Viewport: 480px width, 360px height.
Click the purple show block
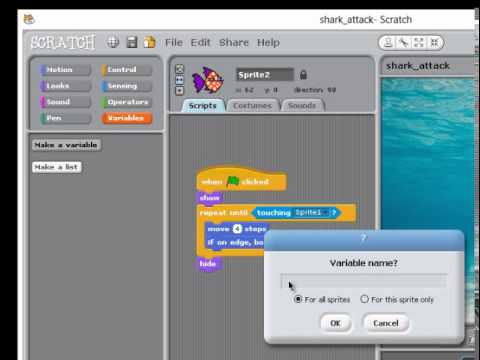tap(210, 198)
